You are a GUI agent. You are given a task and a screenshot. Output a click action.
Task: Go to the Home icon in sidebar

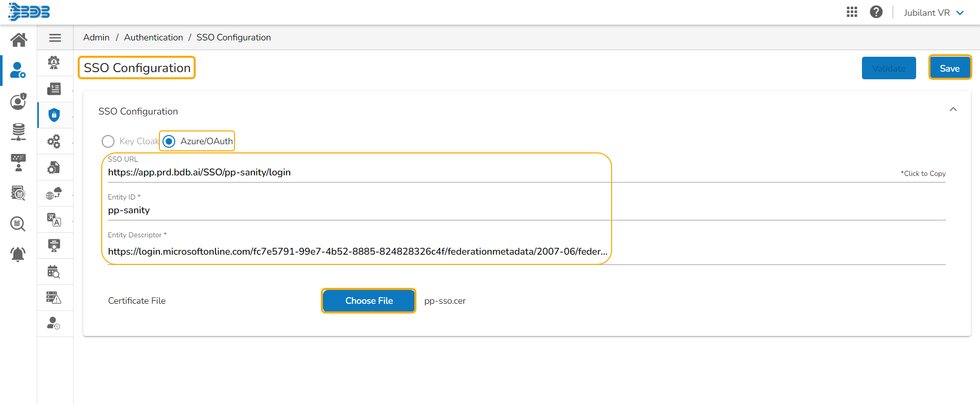pos(19,39)
